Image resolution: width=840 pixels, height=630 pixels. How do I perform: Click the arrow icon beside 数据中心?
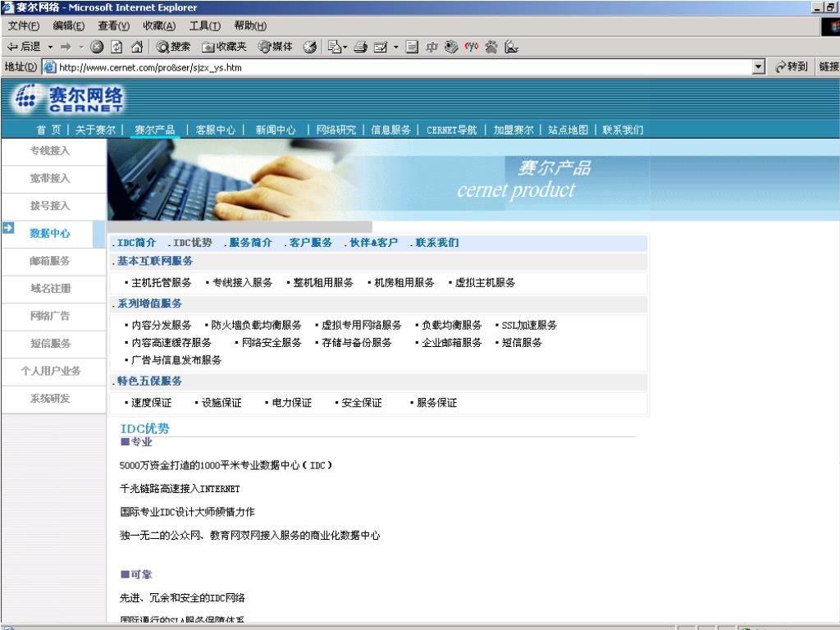[8, 228]
